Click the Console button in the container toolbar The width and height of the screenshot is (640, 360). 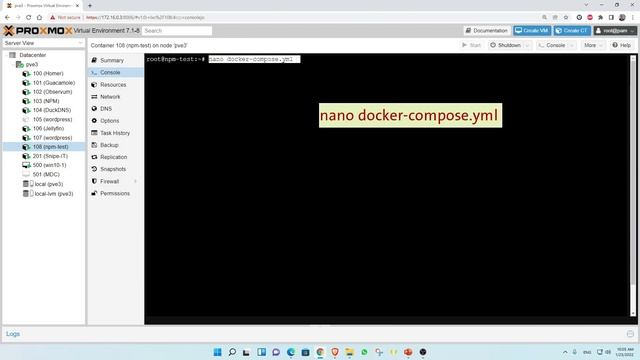point(551,45)
